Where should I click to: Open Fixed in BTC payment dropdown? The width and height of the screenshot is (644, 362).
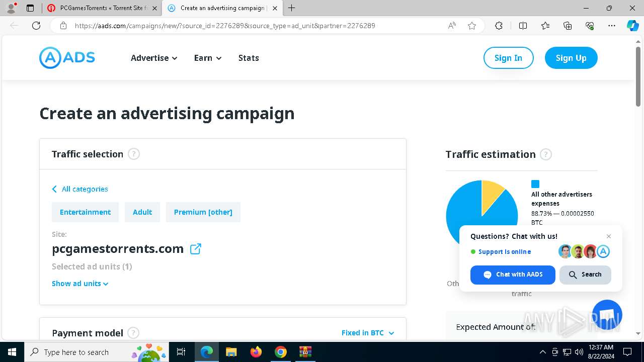pyautogui.click(x=367, y=333)
